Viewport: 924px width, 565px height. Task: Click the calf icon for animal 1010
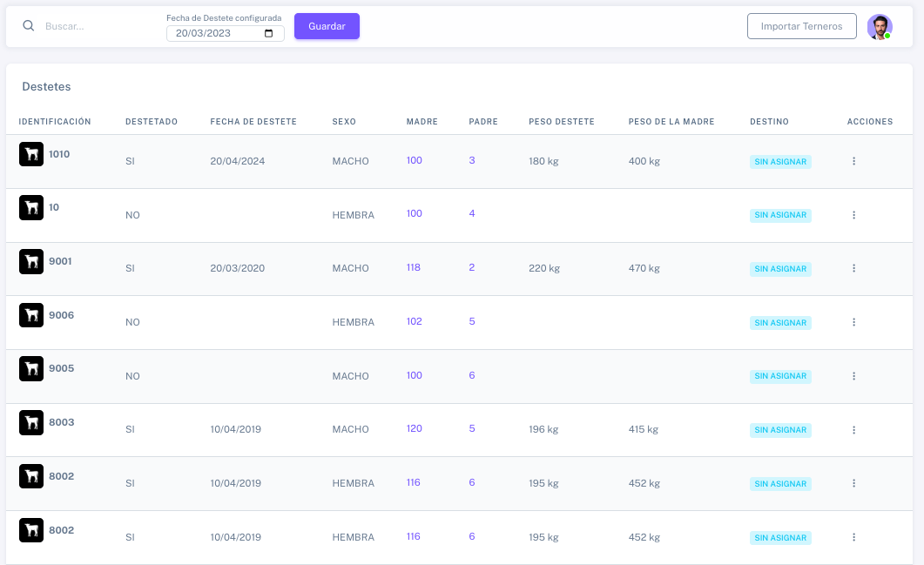point(31,154)
